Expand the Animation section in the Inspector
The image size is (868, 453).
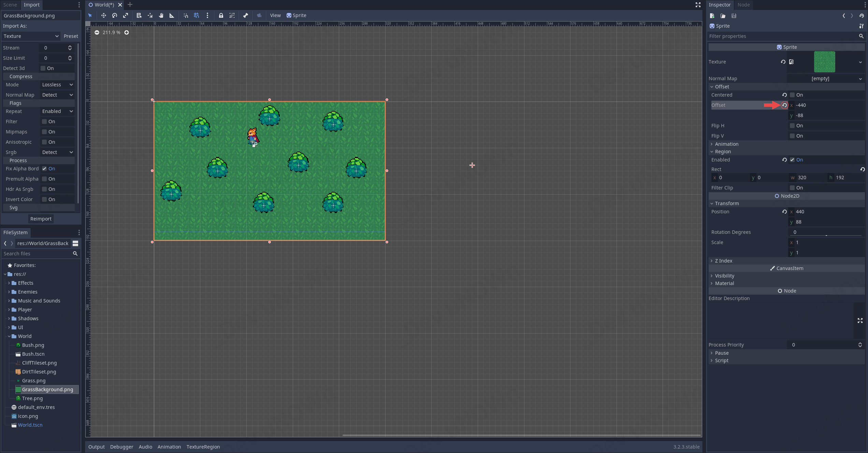(x=726, y=144)
